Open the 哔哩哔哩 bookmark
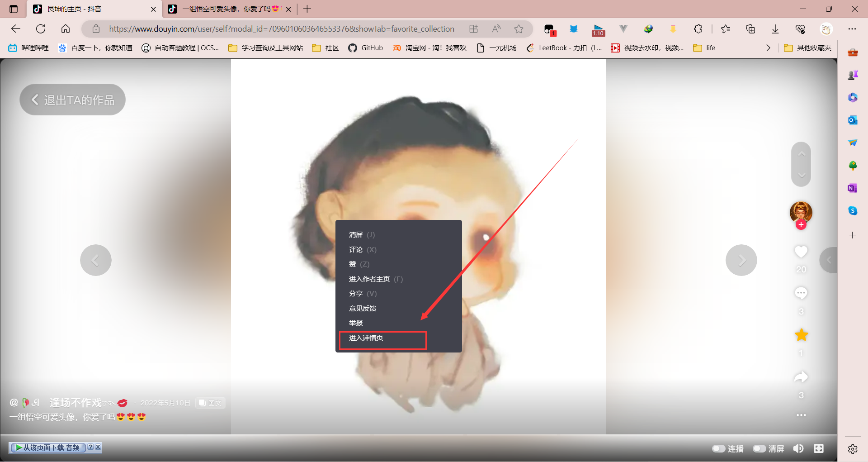The height and width of the screenshot is (462, 868). [28, 48]
